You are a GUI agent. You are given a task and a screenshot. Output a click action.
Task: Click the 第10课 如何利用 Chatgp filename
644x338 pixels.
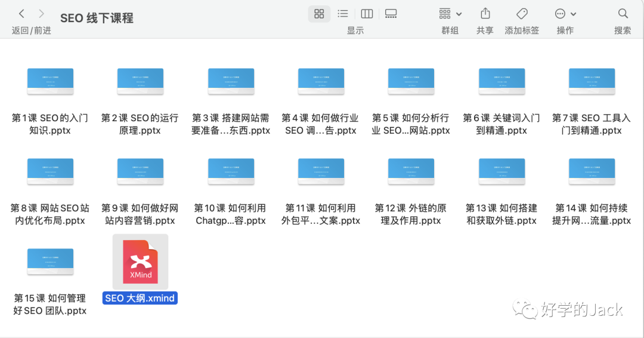point(231,214)
